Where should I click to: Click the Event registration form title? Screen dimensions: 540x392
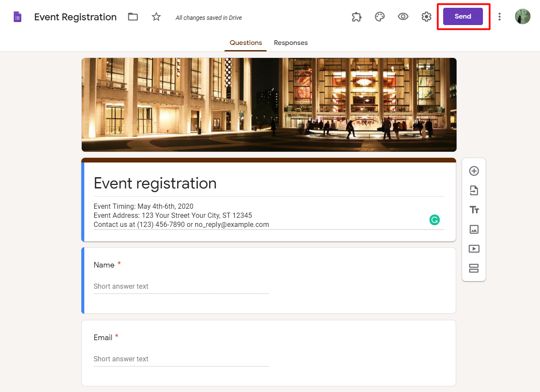click(155, 183)
